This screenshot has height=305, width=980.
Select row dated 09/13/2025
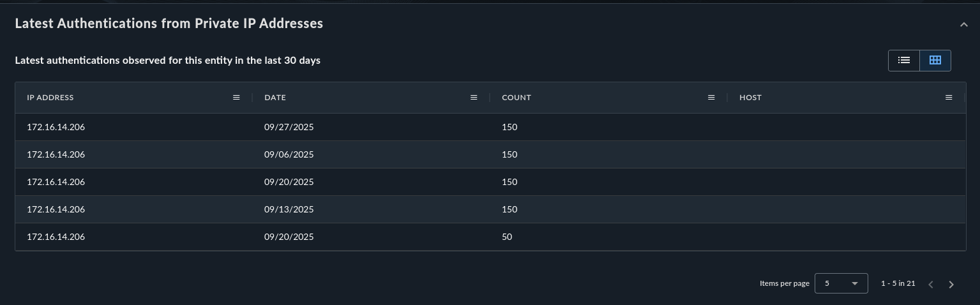coord(289,209)
